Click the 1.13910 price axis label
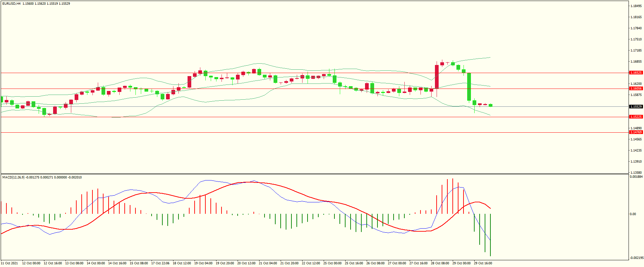This screenshot has height=267, width=644. coord(636,162)
